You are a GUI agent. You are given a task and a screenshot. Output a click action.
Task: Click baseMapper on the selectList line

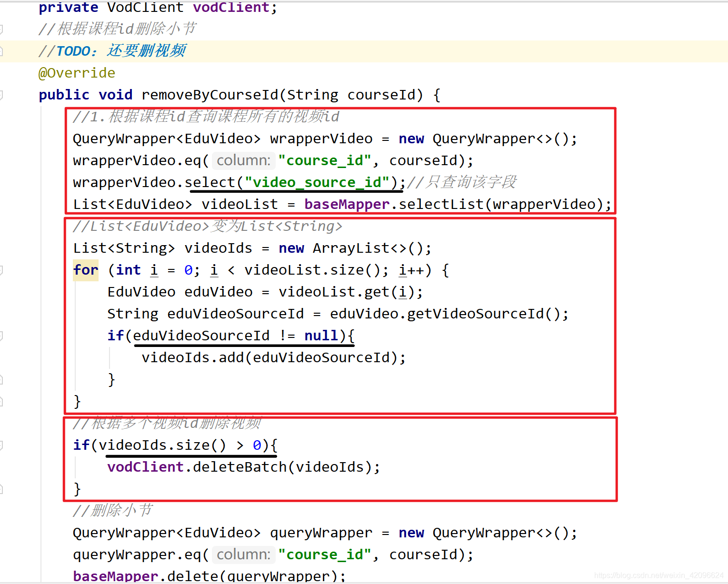[x=347, y=204]
